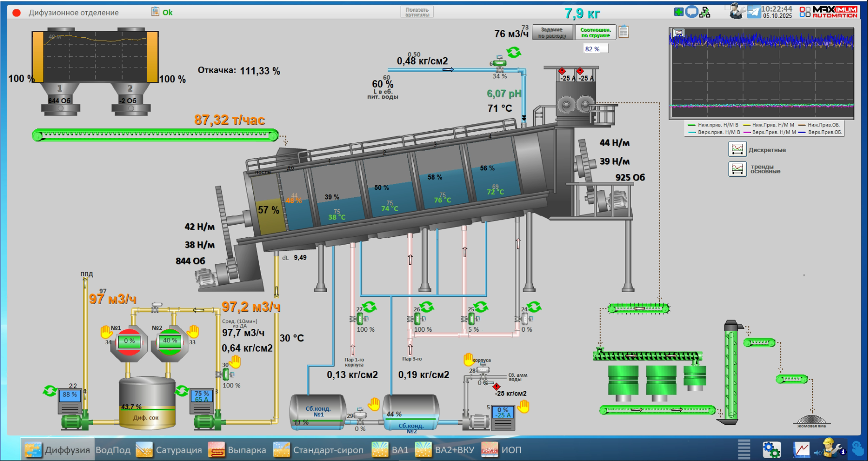Screen dimensions: 868x461
Task: Open the drive torque trend chart thumbnail
Action: [761, 73]
